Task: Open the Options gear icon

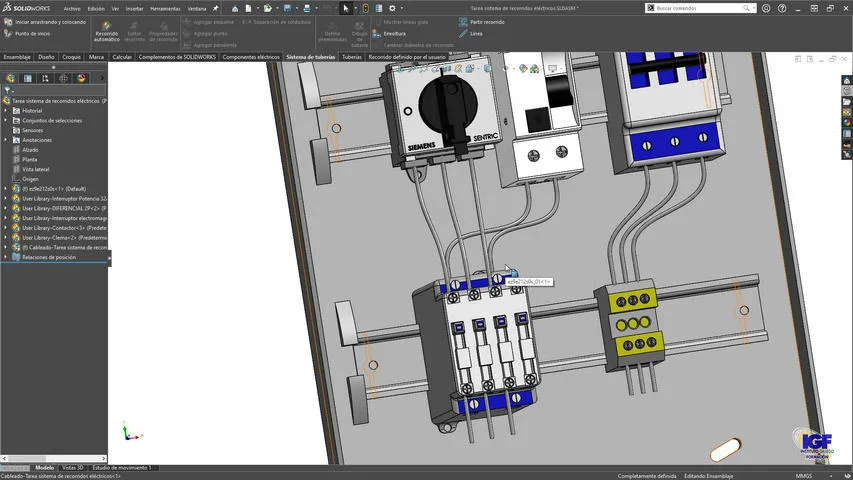Action: coord(392,8)
